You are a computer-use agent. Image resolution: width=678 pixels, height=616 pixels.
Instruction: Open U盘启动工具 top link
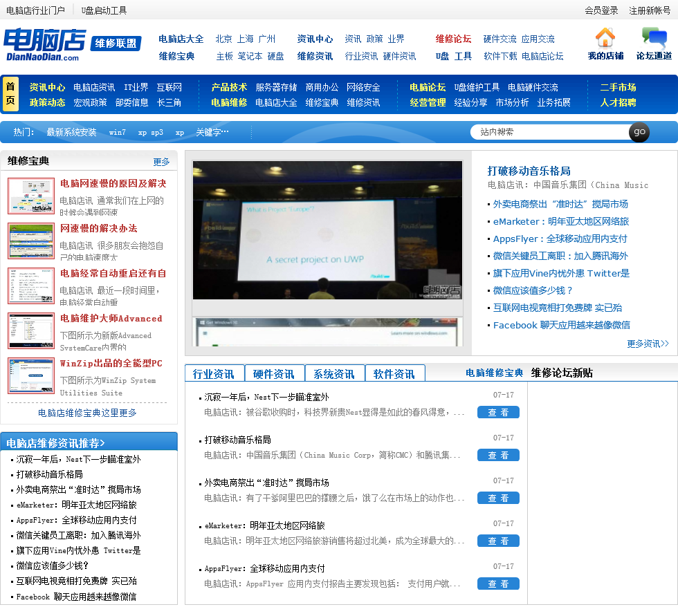pyautogui.click(x=104, y=10)
